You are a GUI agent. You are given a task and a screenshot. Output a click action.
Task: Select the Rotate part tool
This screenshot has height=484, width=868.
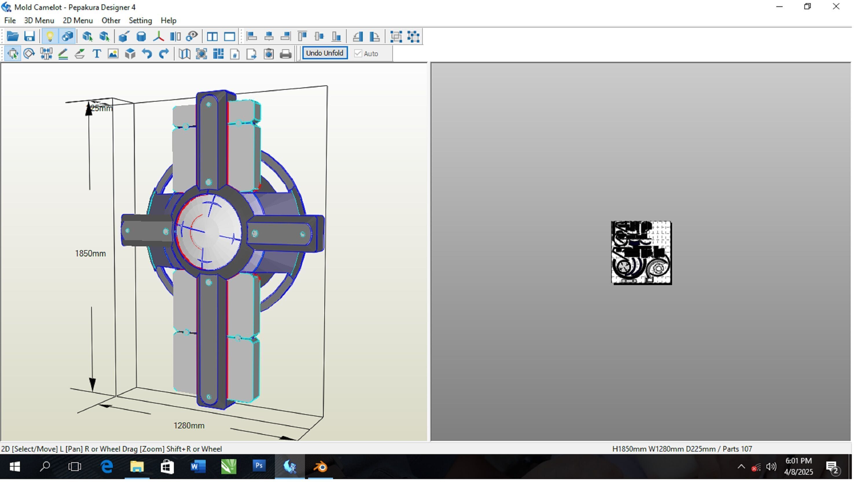(x=29, y=54)
